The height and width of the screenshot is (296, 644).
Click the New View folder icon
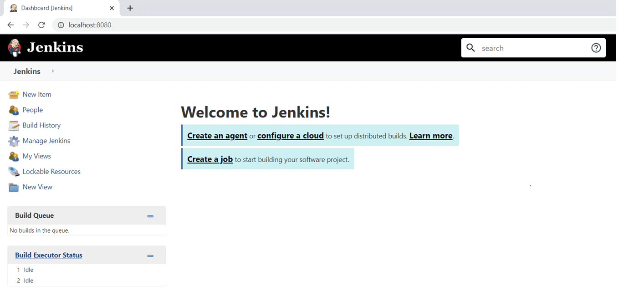[14, 187]
